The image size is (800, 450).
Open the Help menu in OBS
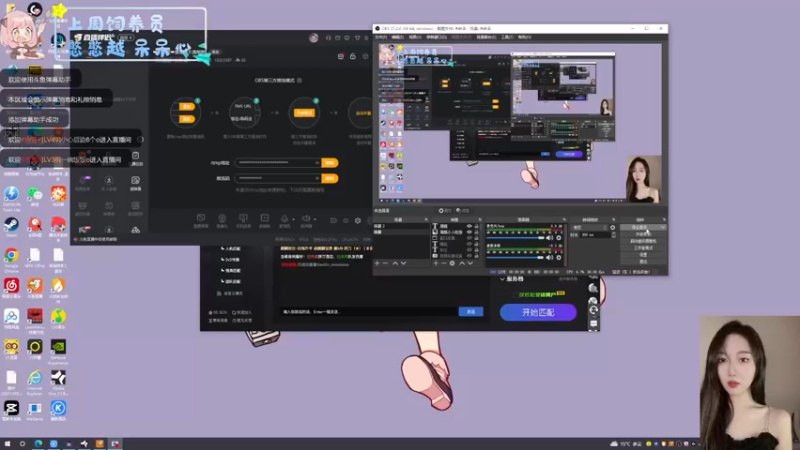(524, 37)
